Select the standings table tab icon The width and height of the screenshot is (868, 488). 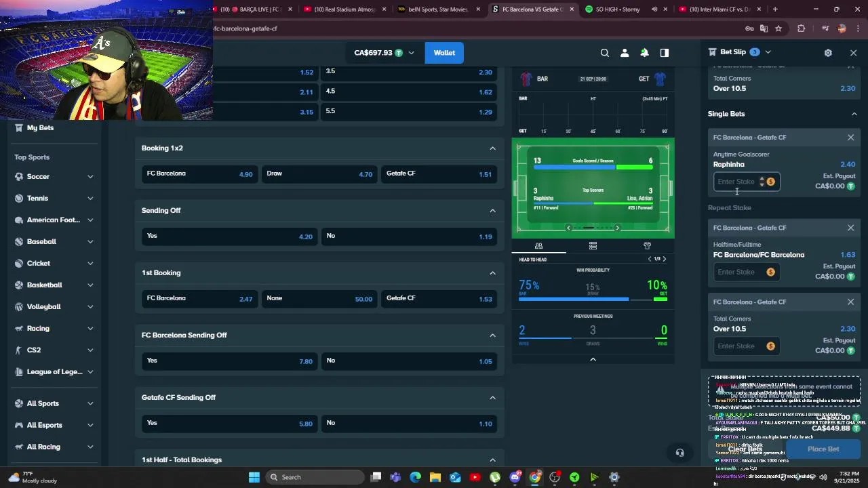pyautogui.click(x=593, y=246)
